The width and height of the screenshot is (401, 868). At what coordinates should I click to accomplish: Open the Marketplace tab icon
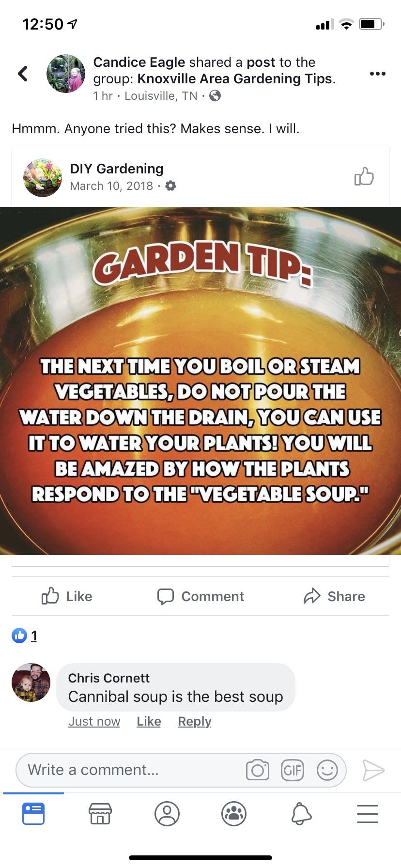[x=100, y=814]
